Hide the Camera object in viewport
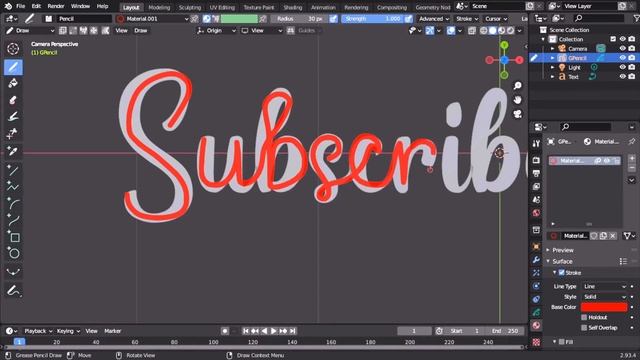Viewport: 640px width, 360px height. pos(622,49)
